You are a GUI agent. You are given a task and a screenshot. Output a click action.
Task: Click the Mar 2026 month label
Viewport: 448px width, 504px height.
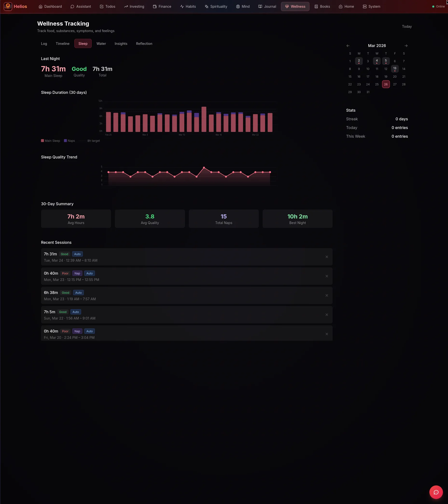pos(377,46)
